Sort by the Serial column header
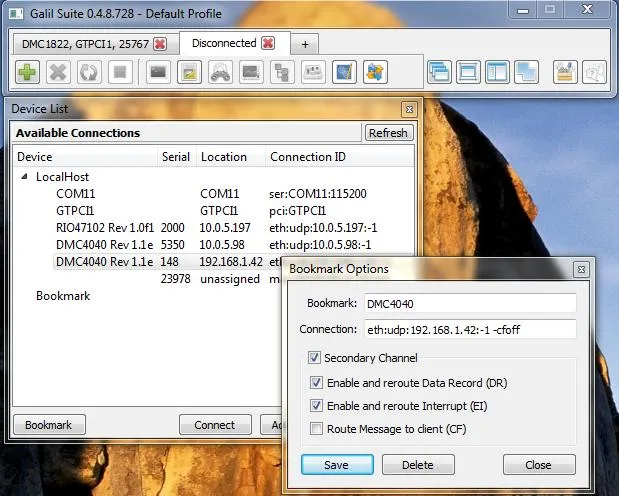619x496 pixels. tap(177, 157)
